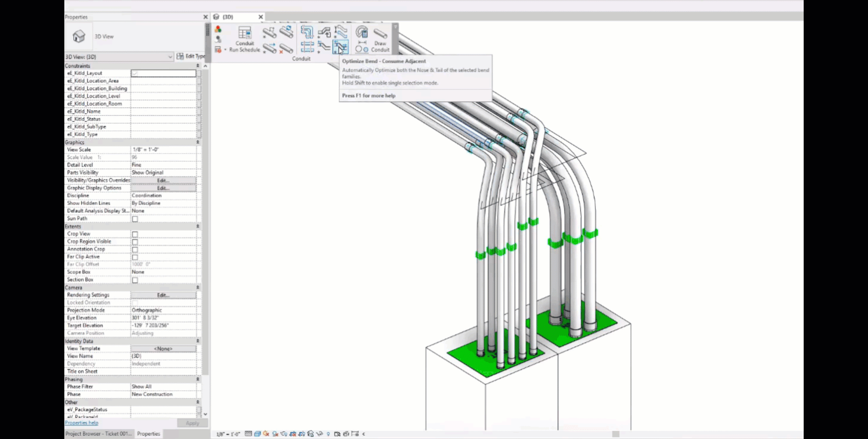
Task: Click the red green colored spheres icon
Action: [x=218, y=29]
